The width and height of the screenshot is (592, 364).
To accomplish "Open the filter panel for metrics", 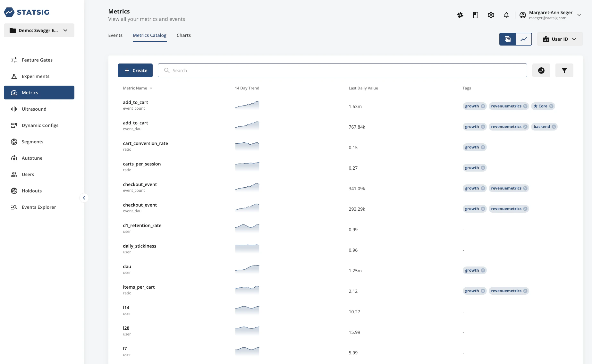I will pyautogui.click(x=564, y=70).
